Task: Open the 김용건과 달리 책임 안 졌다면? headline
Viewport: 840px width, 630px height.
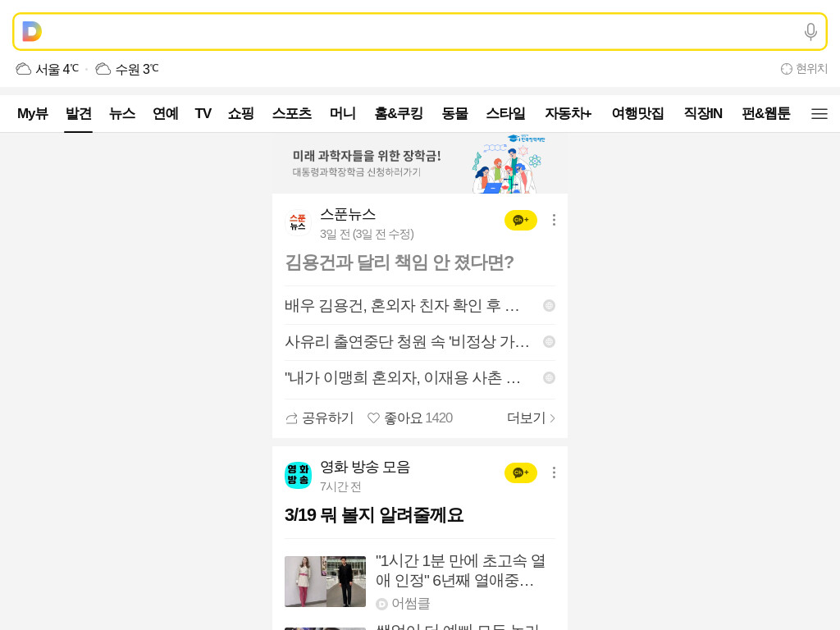Action: tap(399, 262)
